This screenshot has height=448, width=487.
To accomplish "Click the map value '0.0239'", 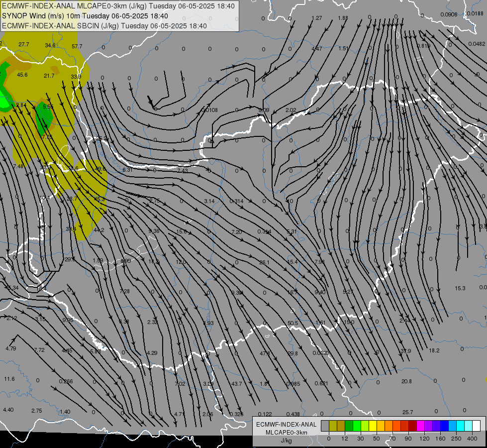I will (321, 353).
